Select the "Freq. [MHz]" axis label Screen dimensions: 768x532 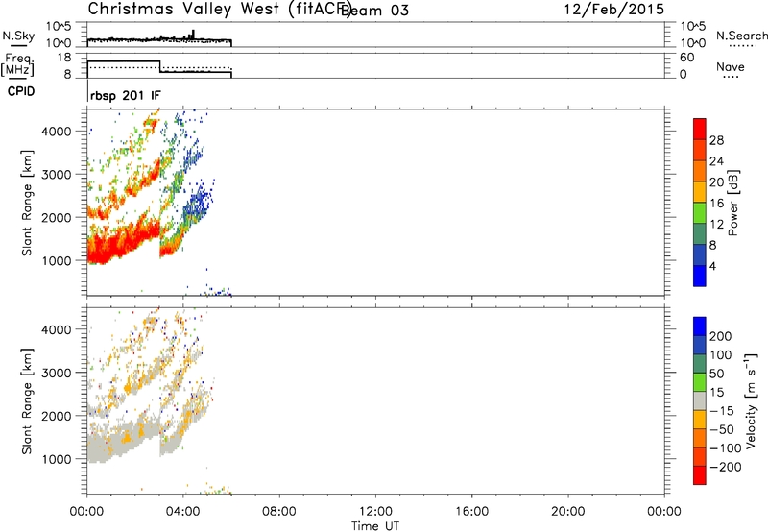(17, 65)
